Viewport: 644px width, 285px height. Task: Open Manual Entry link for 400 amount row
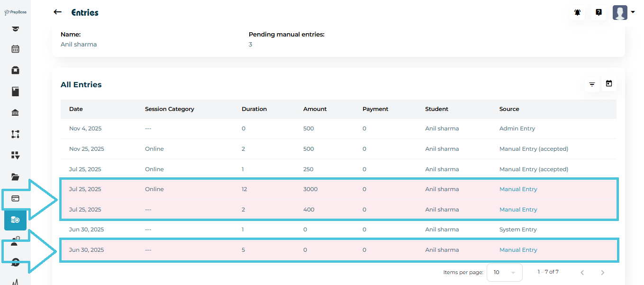tap(518, 210)
